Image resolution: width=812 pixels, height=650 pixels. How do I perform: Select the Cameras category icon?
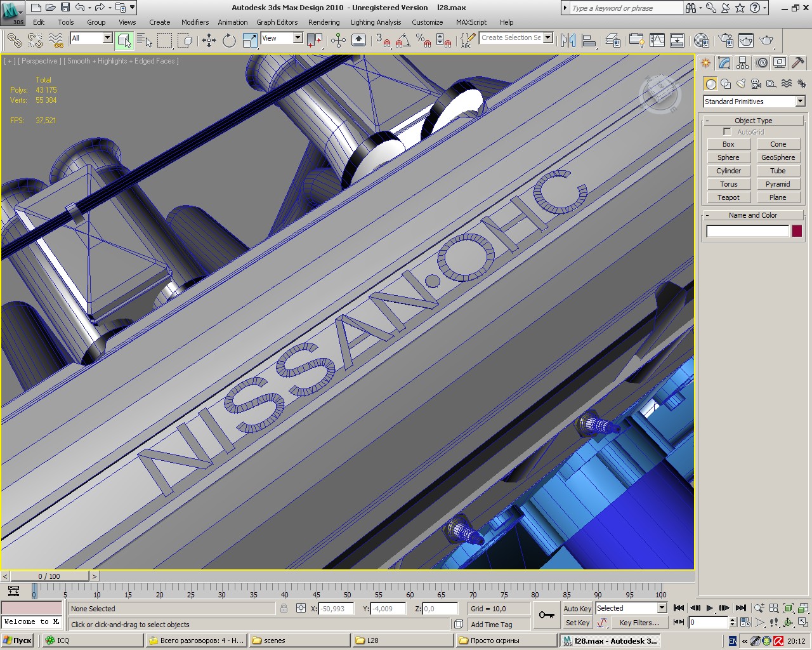pyautogui.click(x=756, y=84)
